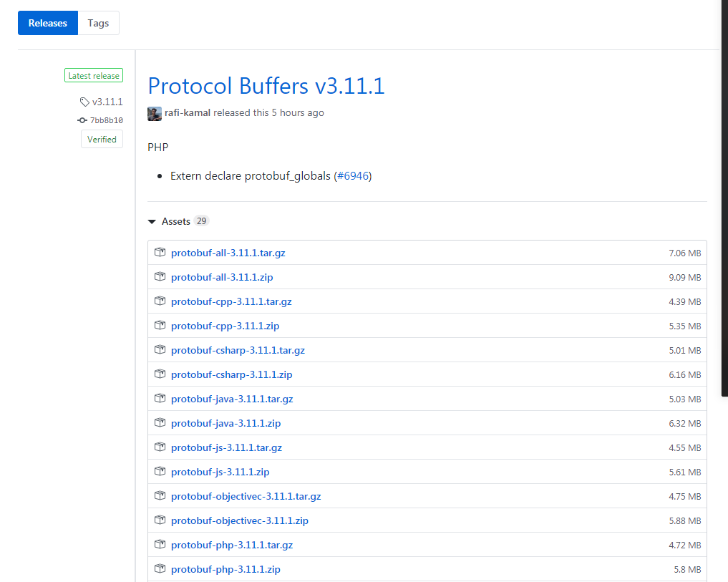Open commit 7bb8b10
Image resolution: width=728 pixels, height=582 pixels.
(107, 120)
